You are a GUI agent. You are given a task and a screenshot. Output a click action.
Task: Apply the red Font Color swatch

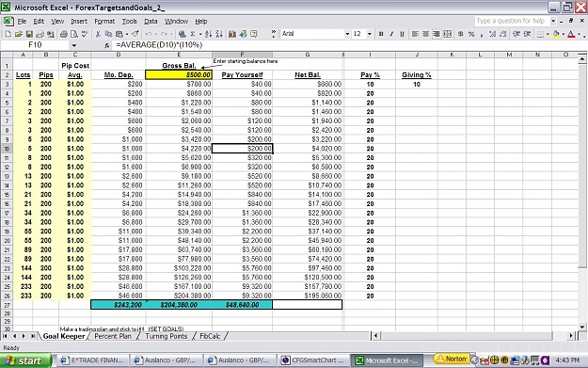pyautogui.click(x=571, y=34)
